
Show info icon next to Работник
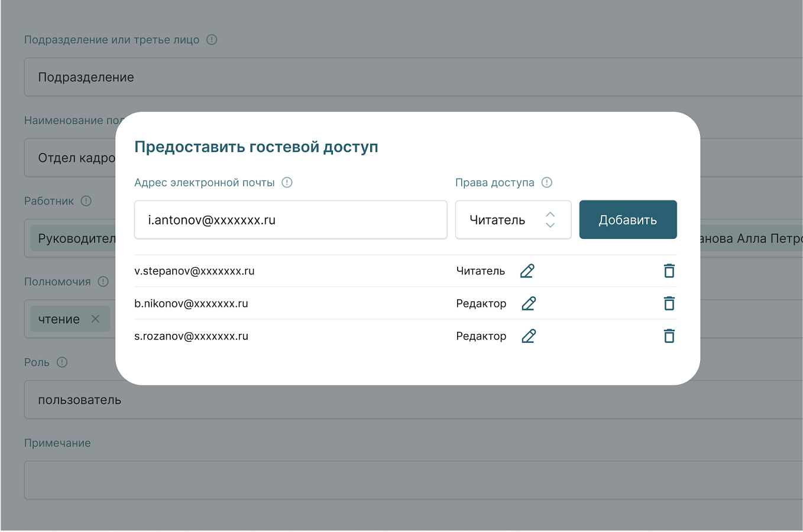click(x=86, y=201)
